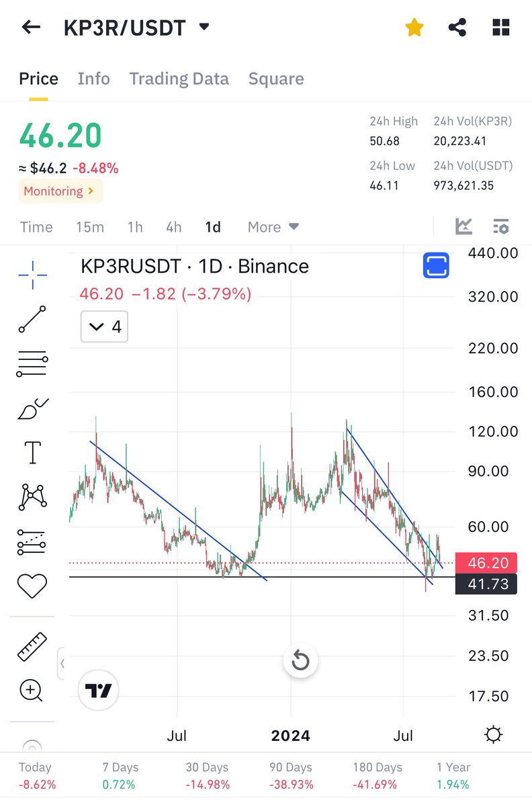Select the crosshair cursor tool
The width and height of the screenshot is (532, 806).
[32, 274]
